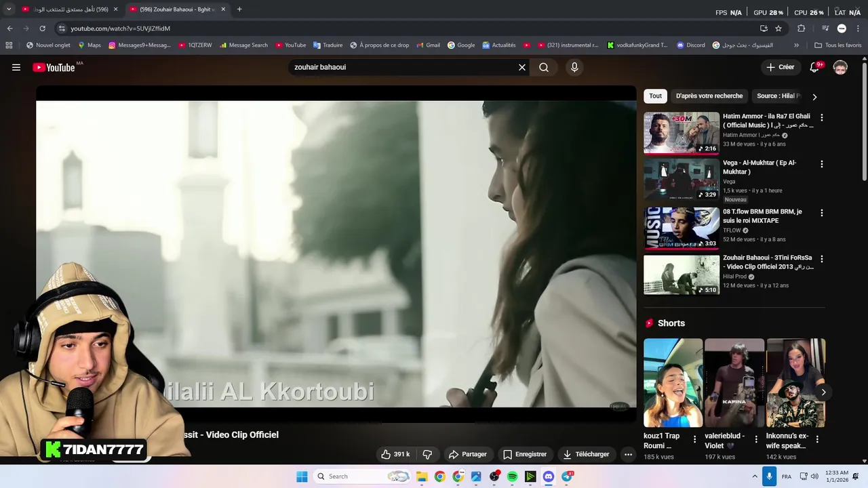Open the Hilal Prod channel name
The width and height of the screenshot is (868, 488).
click(x=734, y=277)
